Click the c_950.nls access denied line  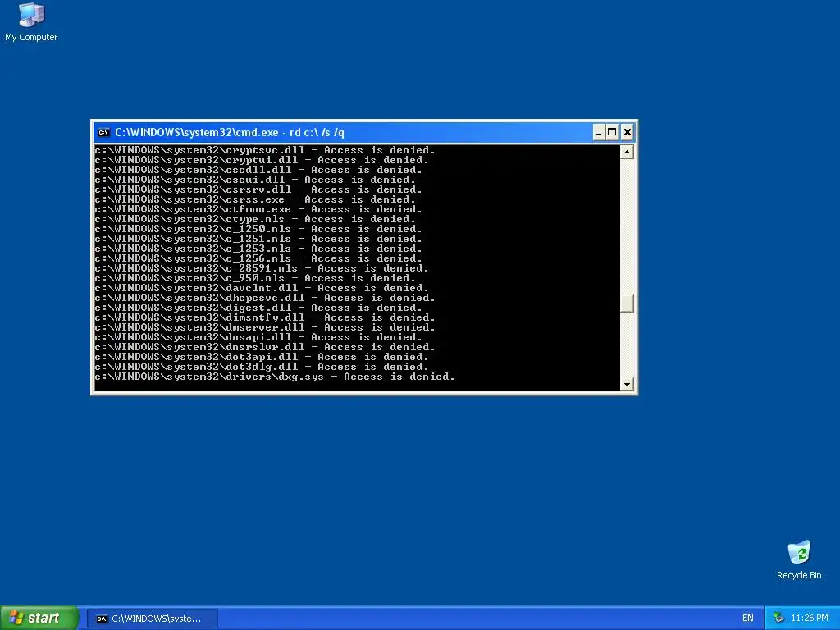click(256, 278)
